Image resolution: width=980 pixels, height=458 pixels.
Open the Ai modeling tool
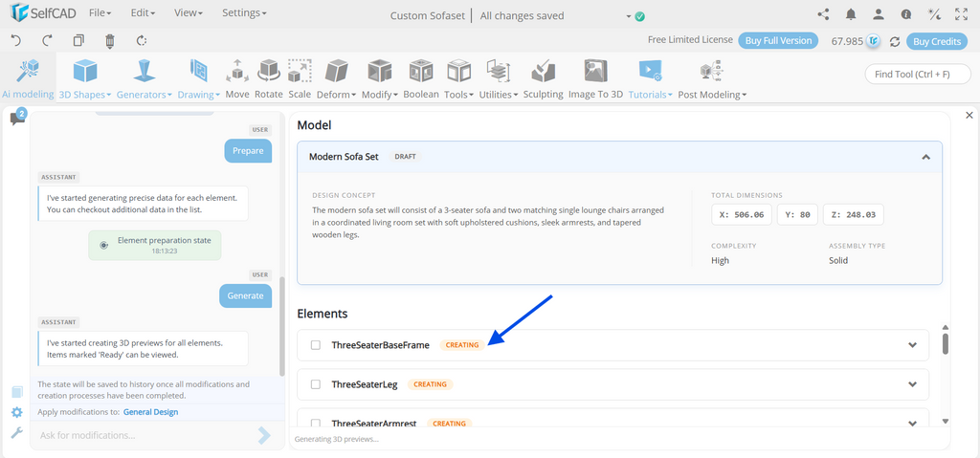[x=28, y=78]
